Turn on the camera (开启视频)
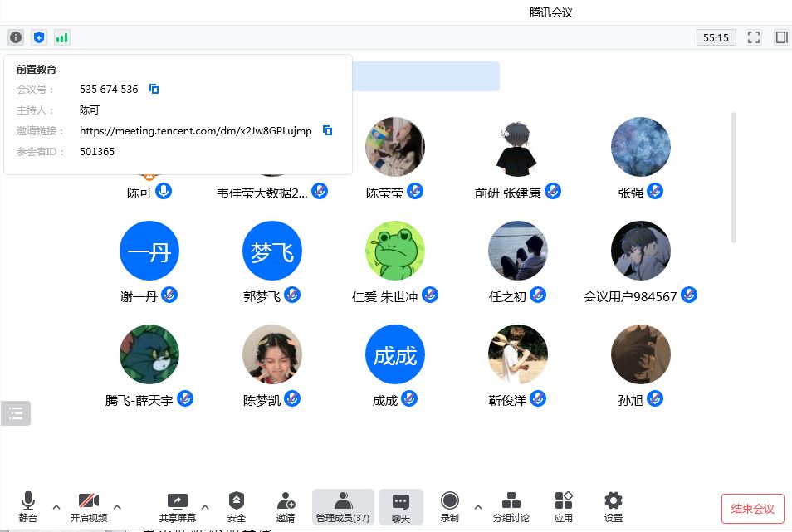 click(89, 505)
